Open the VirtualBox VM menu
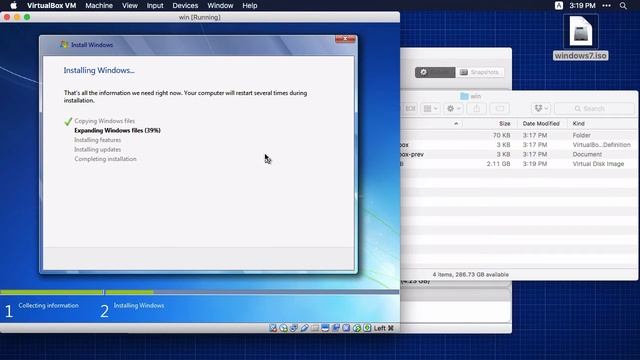Screen dimensions: 640x360 pos(51,6)
